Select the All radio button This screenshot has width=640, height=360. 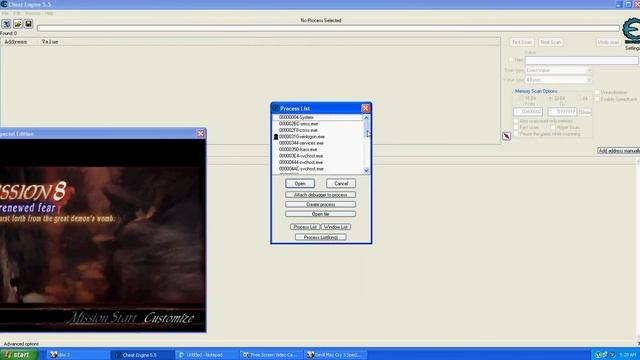[x=579, y=98]
